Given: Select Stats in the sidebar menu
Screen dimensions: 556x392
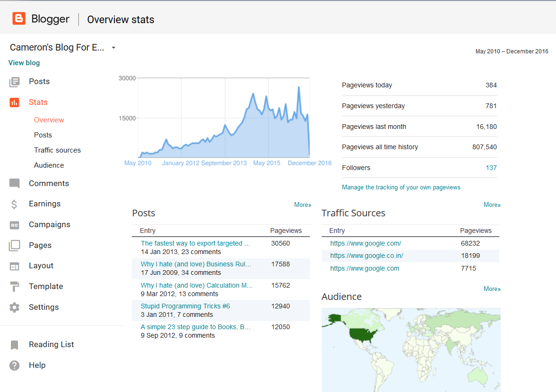Looking at the screenshot, I should [x=38, y=102].
